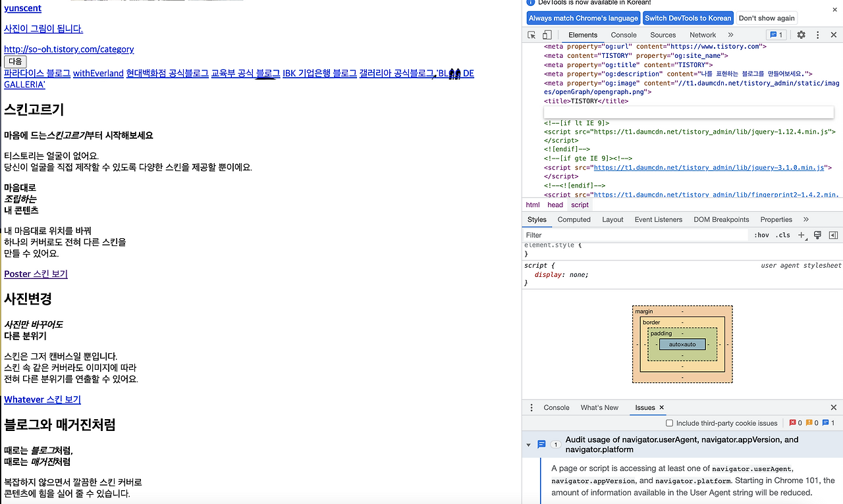
Task: Enable Include third-party cookie issues
Action: point(670,423)
